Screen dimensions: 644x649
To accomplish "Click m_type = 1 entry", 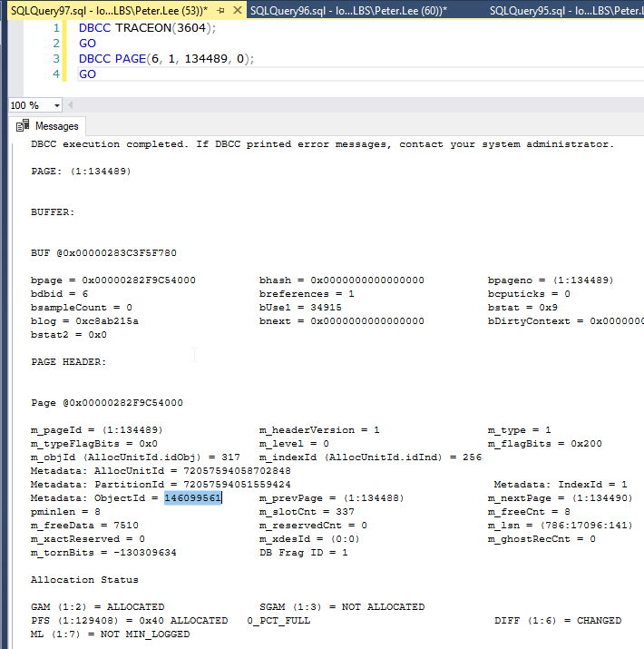I will click(519, 429).
